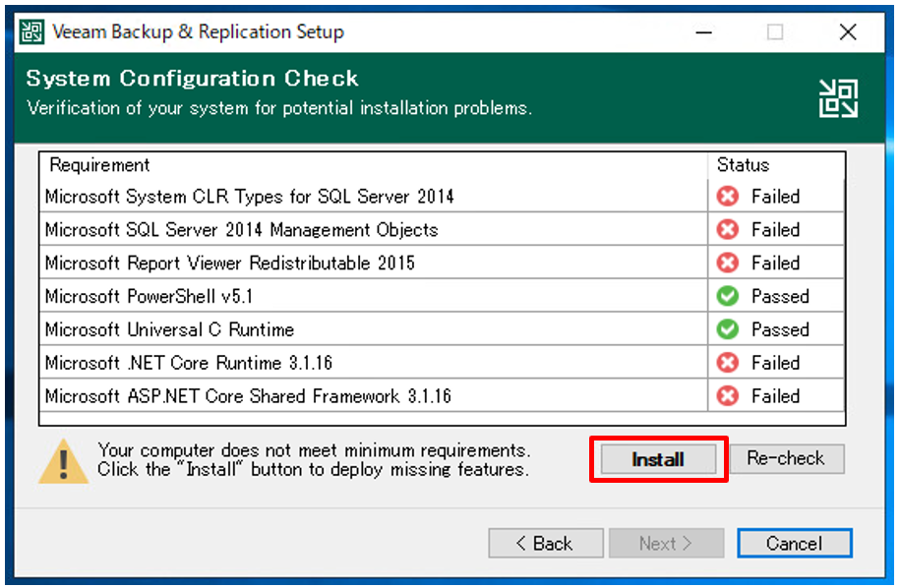Select the Status column header

pos(776,165)
